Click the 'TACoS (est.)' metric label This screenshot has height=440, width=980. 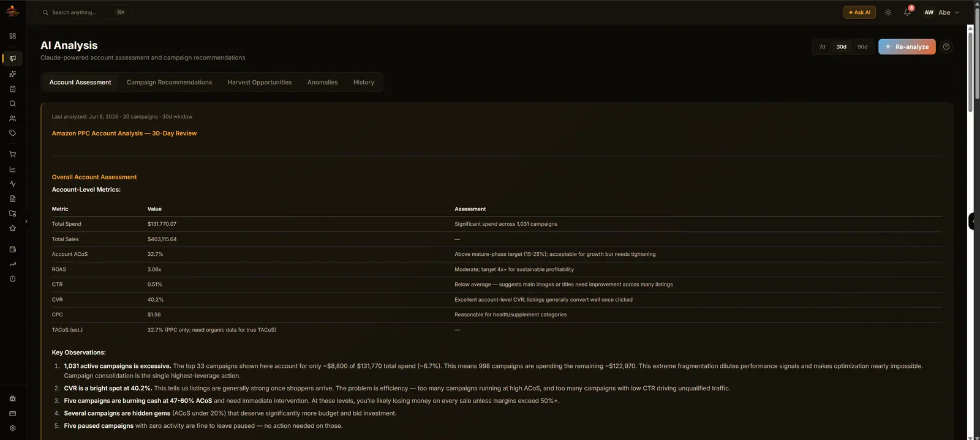[67, 330]
